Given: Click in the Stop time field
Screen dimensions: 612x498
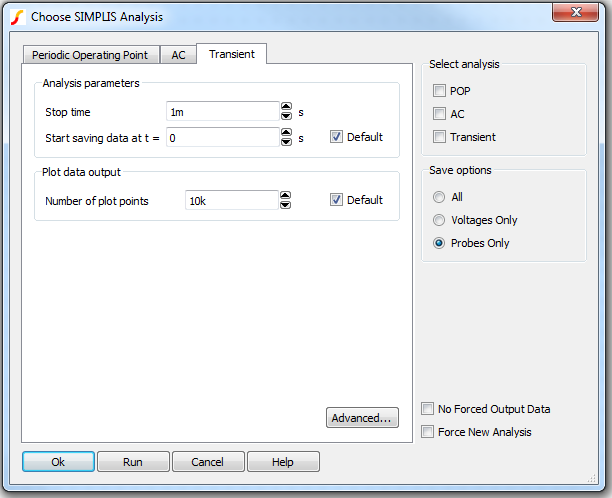Looking at the screenshot, I should point(221,112).
